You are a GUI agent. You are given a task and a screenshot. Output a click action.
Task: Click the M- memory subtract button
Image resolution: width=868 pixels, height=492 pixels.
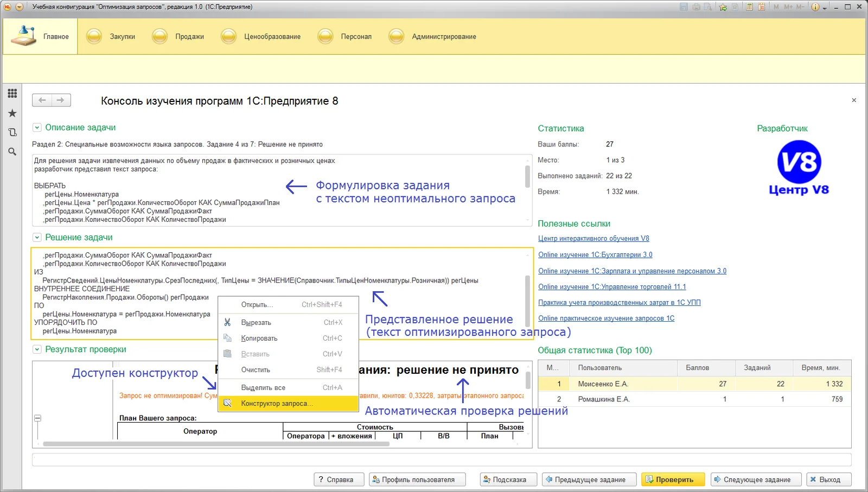click(x=800, y=7)
